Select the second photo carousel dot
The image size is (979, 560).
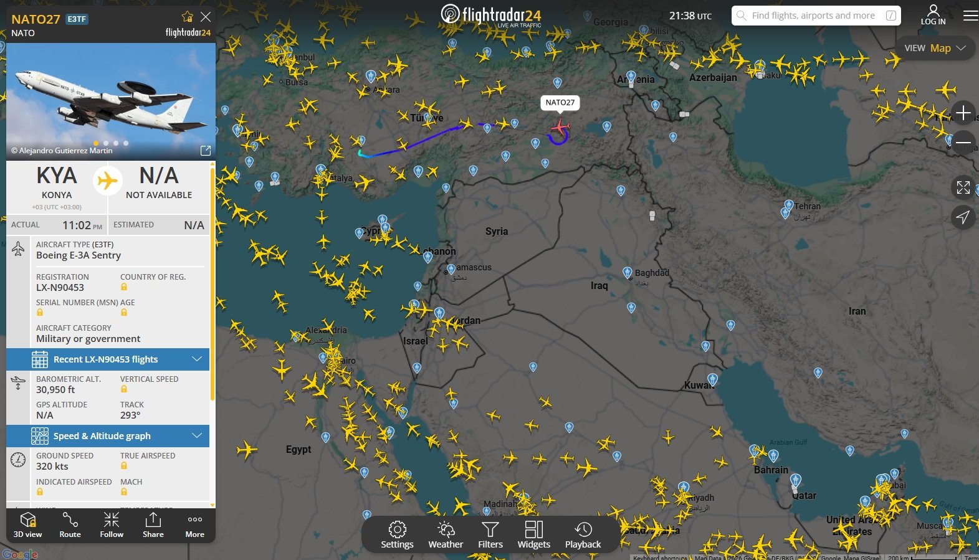[x=106, y=143]
